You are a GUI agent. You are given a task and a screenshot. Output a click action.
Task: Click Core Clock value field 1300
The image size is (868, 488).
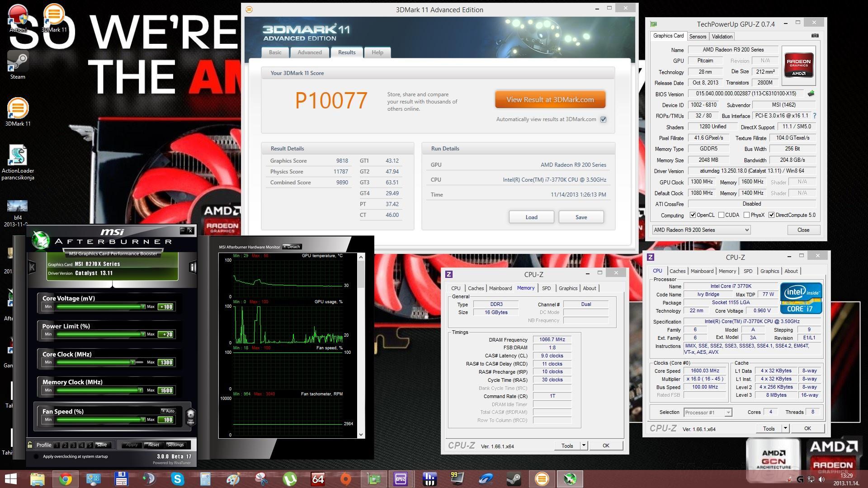pos(166,362)
